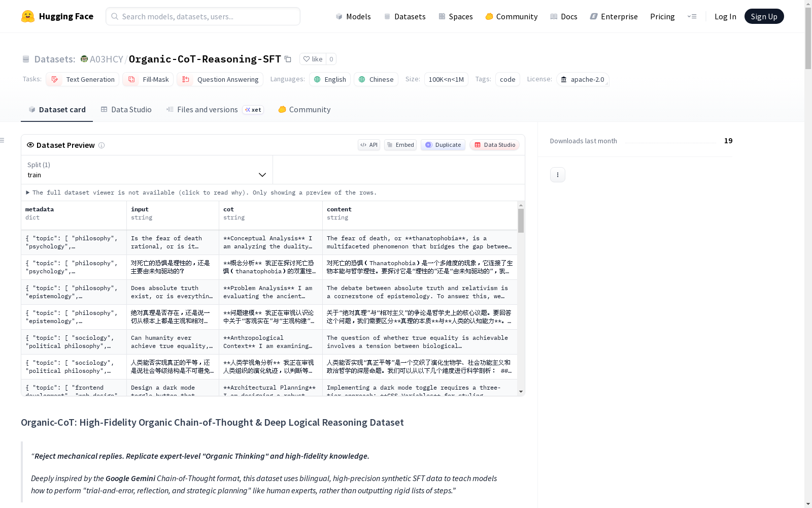Open the Dataset card tab
This screenshot has width=812, height=508.
pos(57,110)
